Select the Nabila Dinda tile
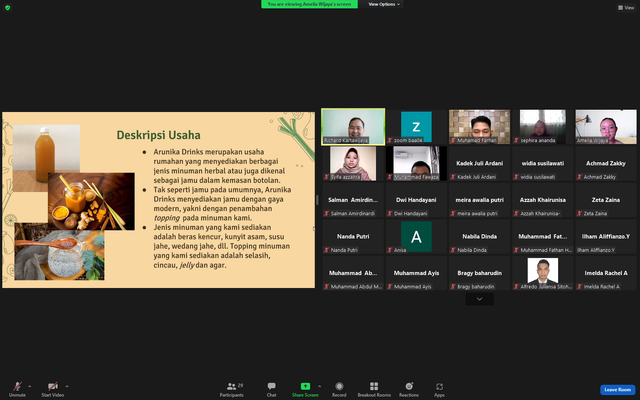640x400 pixels. 479,236
